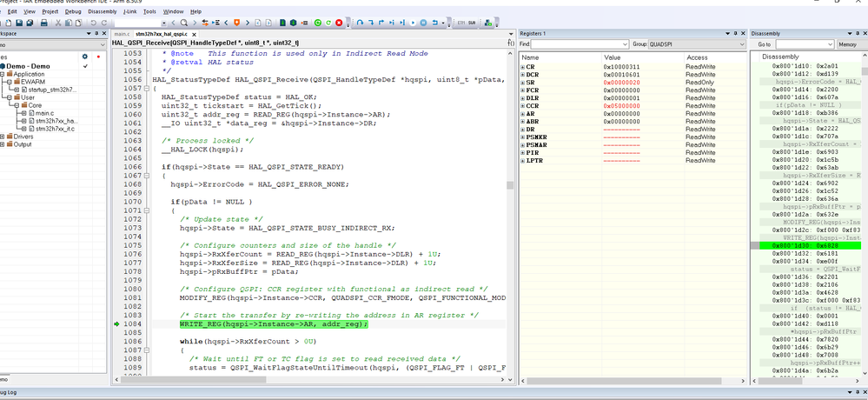This screenshot has width=868, height=400.
Task: Toggle the SUM trace button
Action: pyautogui.click(x=472, y=23)
